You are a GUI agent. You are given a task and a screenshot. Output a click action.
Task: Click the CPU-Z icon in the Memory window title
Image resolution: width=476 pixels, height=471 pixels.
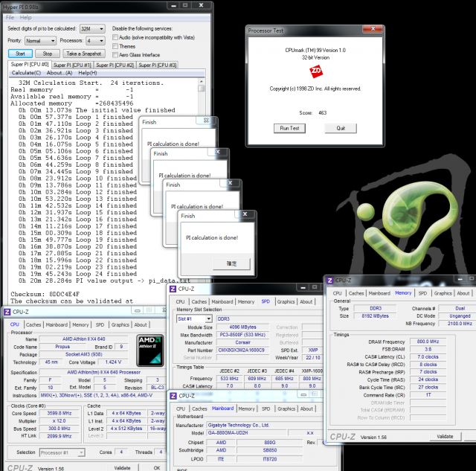pos(330,281)
